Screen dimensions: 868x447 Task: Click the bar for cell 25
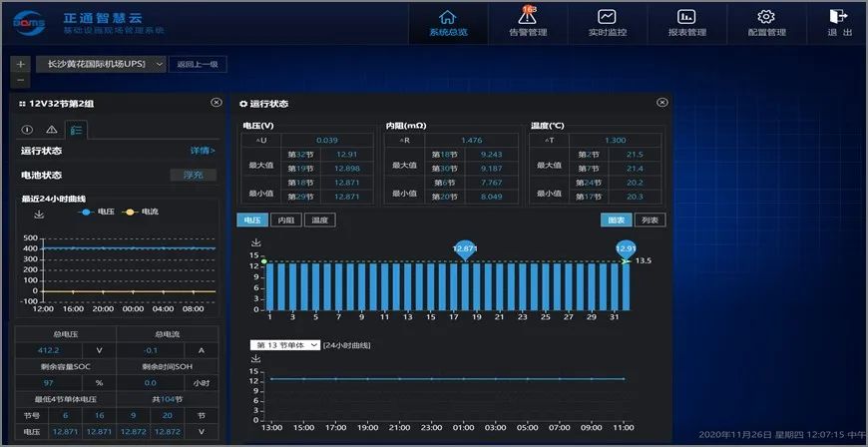(546, 286)
